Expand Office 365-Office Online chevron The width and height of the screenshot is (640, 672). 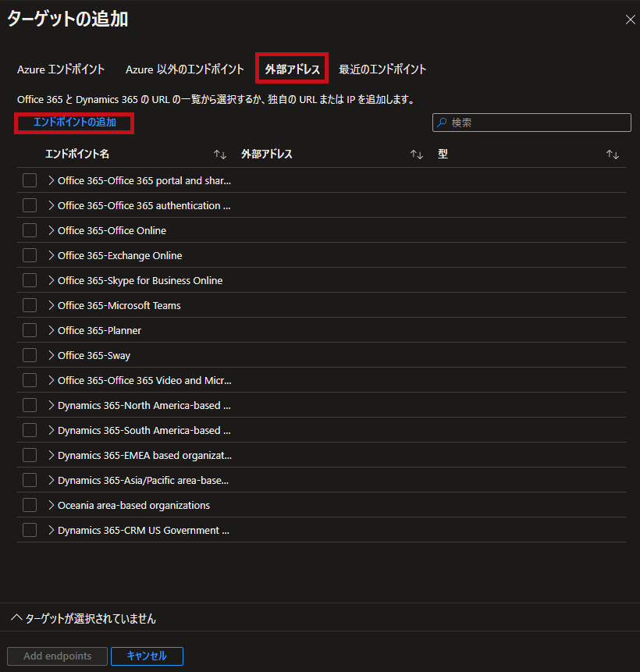coord(51,230)
